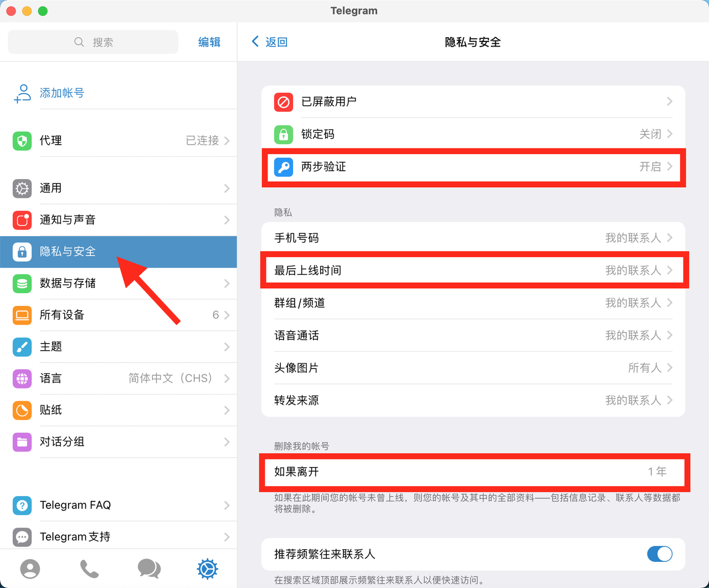Open 对话分组 settings item

point(119,442)
